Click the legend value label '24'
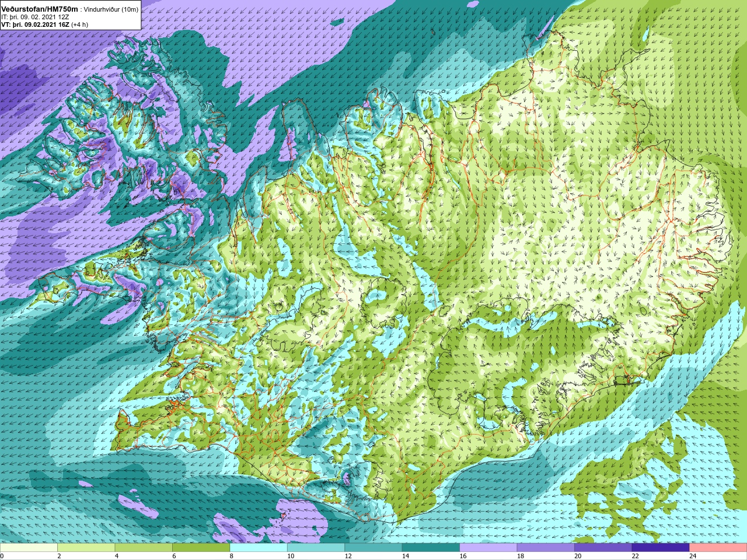This screenshot has width=747, height=560. pyautogui.click(x=693, y=556)
